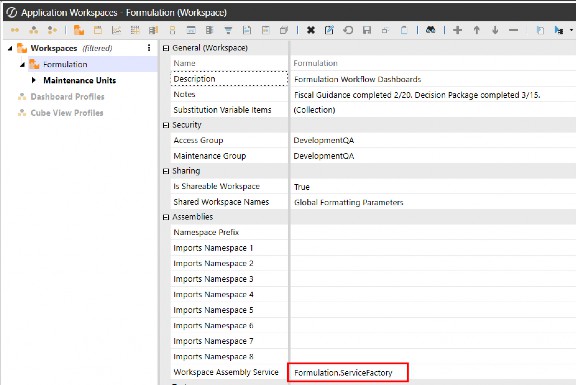Screen dimensions: 576x385
Task: Click the move up arrow icon
Action: point(476,30)
